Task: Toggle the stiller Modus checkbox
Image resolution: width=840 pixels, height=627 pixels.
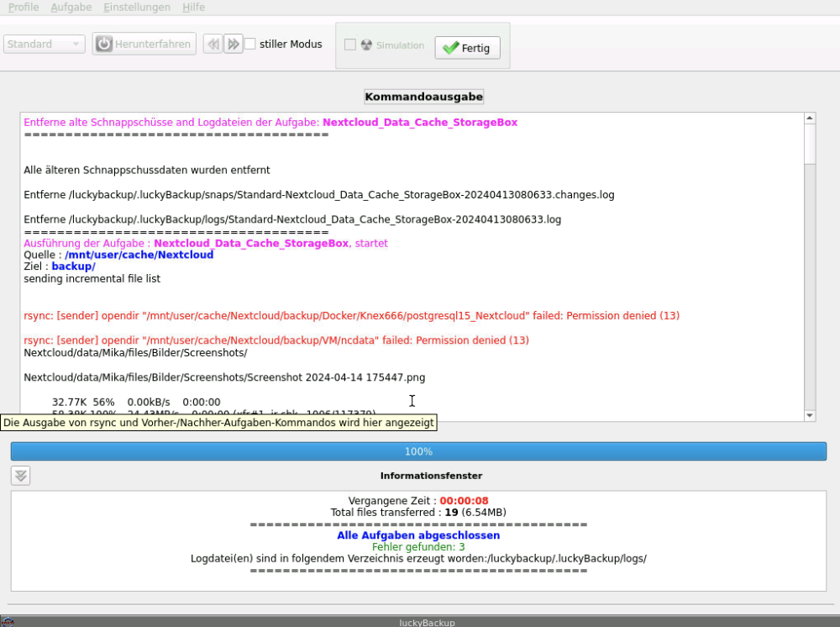Action: point(250,44)
